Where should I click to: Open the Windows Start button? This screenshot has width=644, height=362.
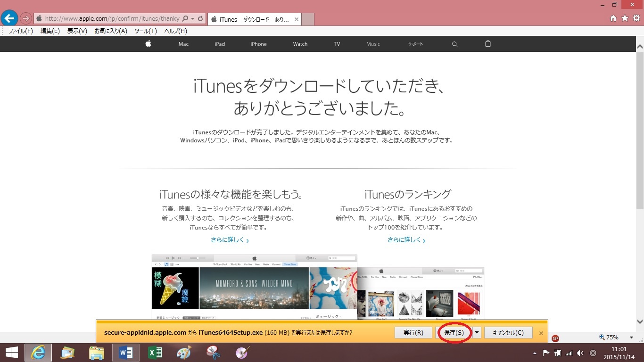[11, 353]
